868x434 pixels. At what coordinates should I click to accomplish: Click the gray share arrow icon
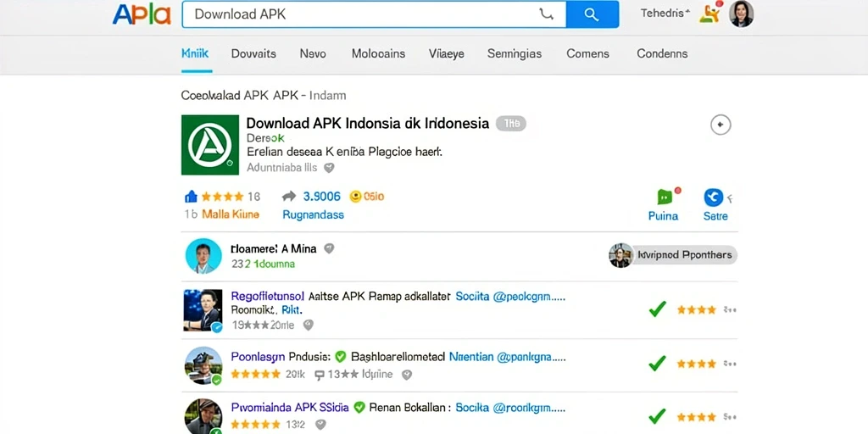pyautogui.click(x=289, y=196)
